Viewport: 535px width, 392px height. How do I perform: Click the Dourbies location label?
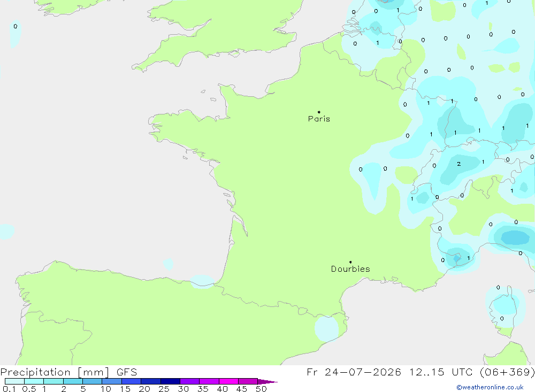point(350,269)
